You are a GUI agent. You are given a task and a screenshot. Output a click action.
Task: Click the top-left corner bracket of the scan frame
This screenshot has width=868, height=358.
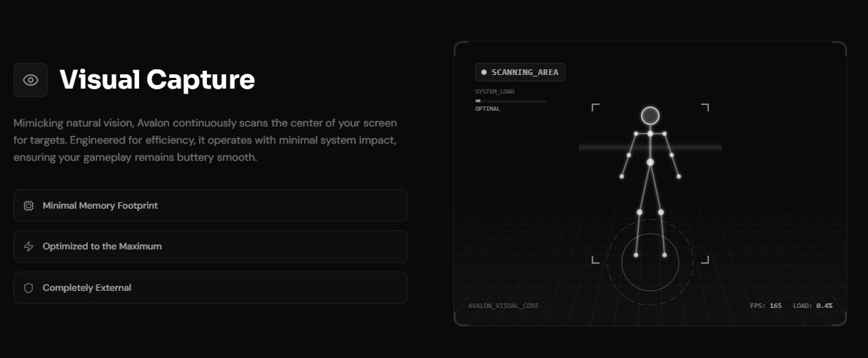595,107
